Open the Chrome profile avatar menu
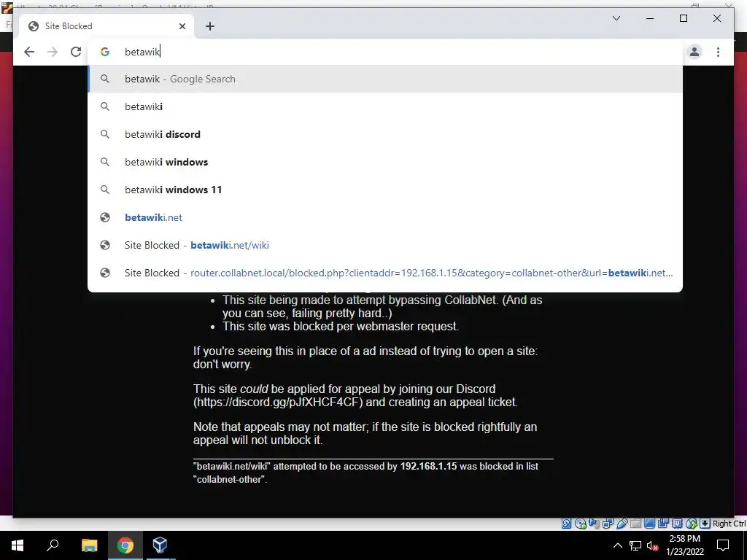Viewport: 747px width, 560px height. coord(694,52)
